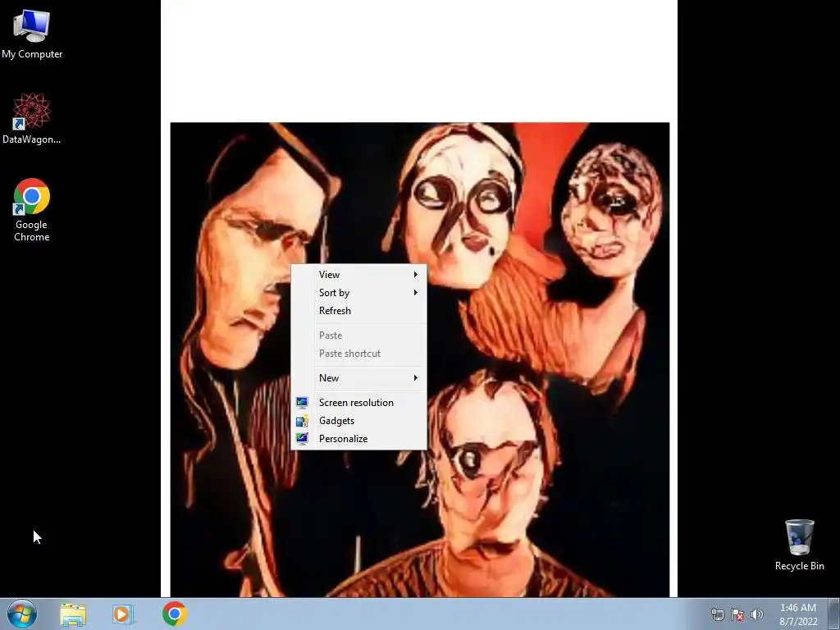Click the Gadgets menu icon
This screenshot has height=630, width=840.
coord(302,421)
